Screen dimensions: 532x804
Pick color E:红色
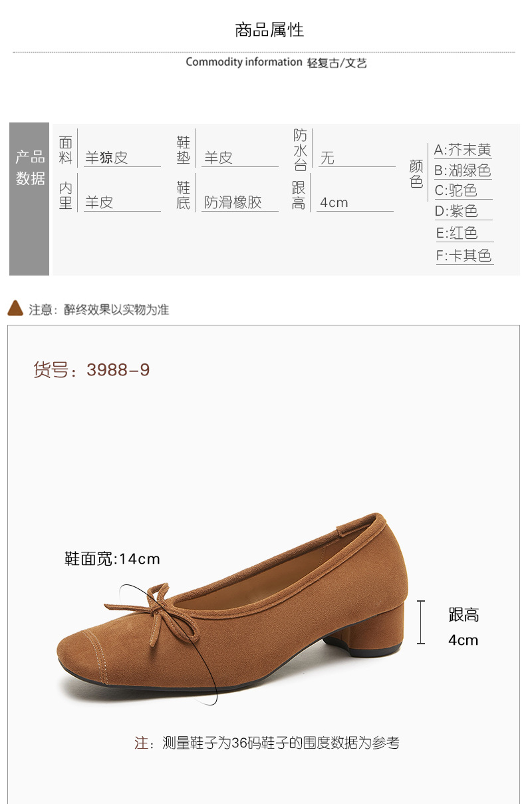pyautogui.click(x=457, y=233)
